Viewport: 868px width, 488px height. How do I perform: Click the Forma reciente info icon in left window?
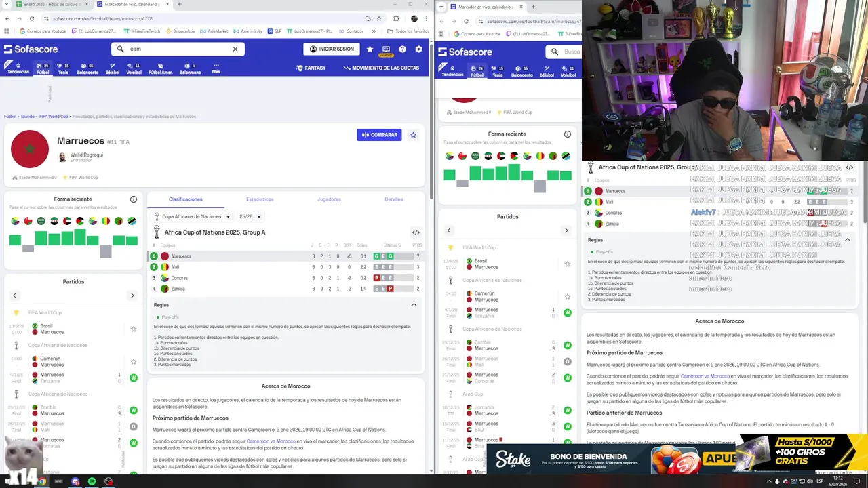(x=134, y=199)
